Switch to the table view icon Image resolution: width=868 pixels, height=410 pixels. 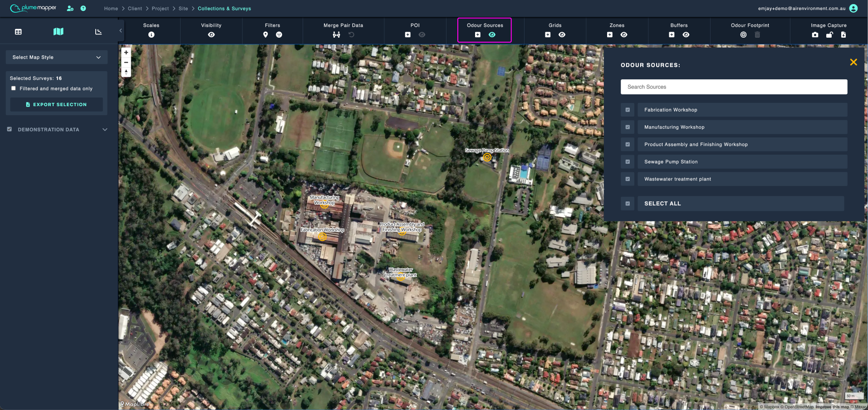pos(18,32)
